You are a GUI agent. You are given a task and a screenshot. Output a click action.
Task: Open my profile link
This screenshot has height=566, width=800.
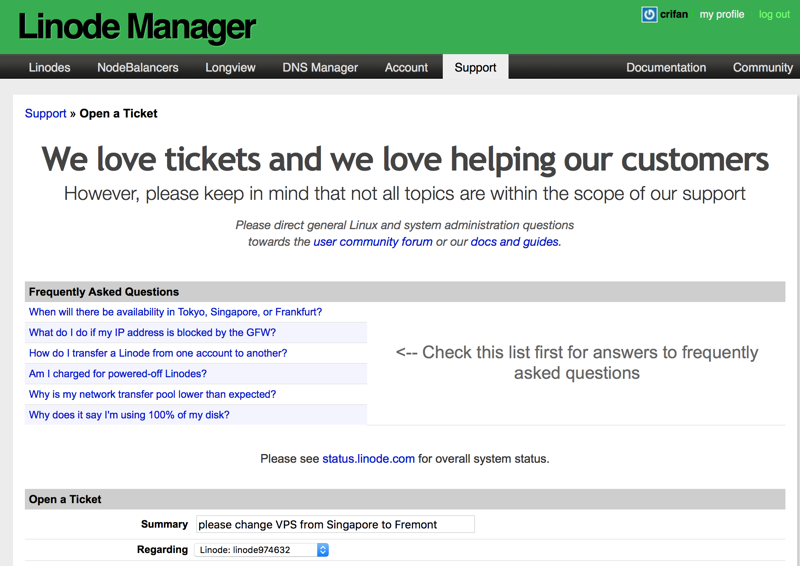point(721,14)
